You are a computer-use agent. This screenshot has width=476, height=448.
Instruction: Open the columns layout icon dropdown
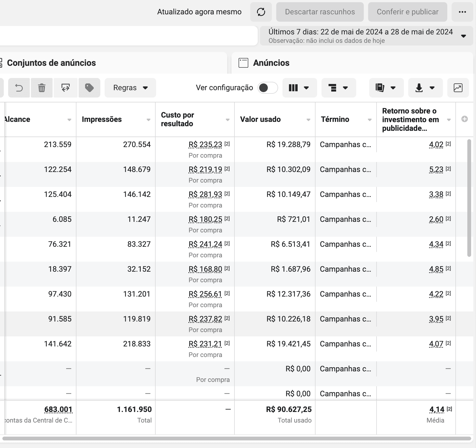click(300, 88)
